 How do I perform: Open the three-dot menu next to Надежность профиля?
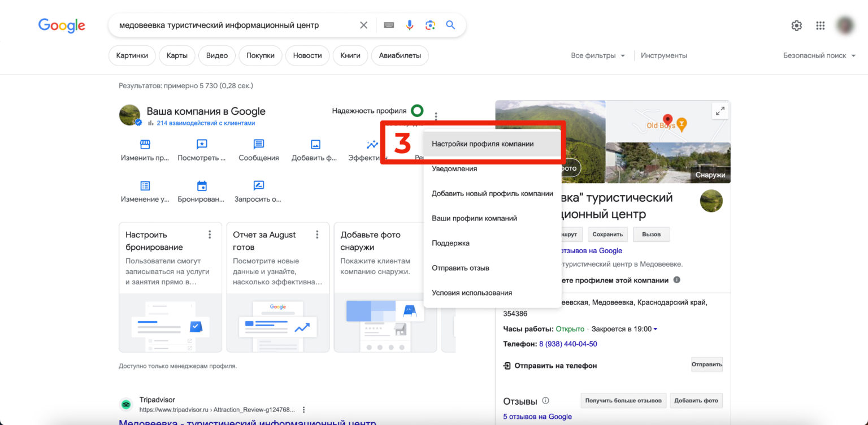tap(436, 116)
